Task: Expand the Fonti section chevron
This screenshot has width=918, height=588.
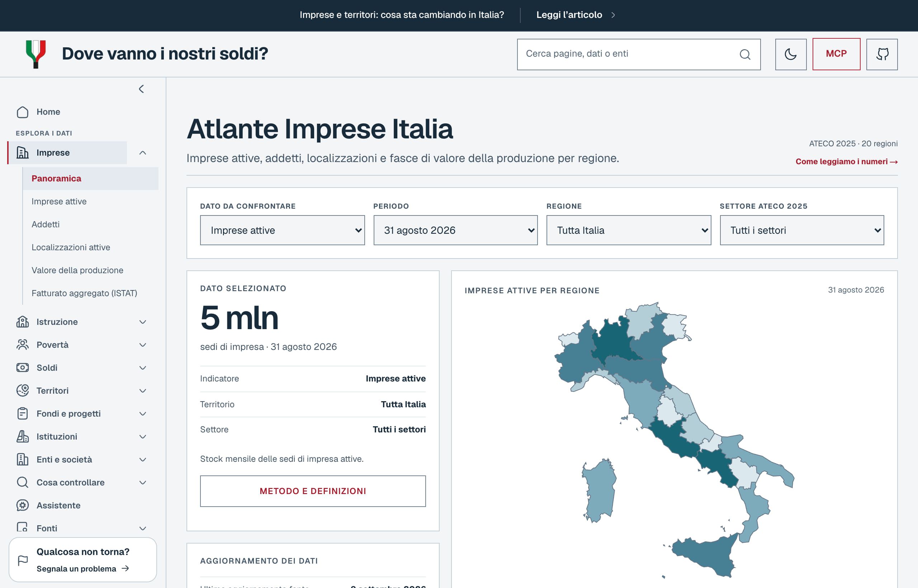Action: (143, 528)
